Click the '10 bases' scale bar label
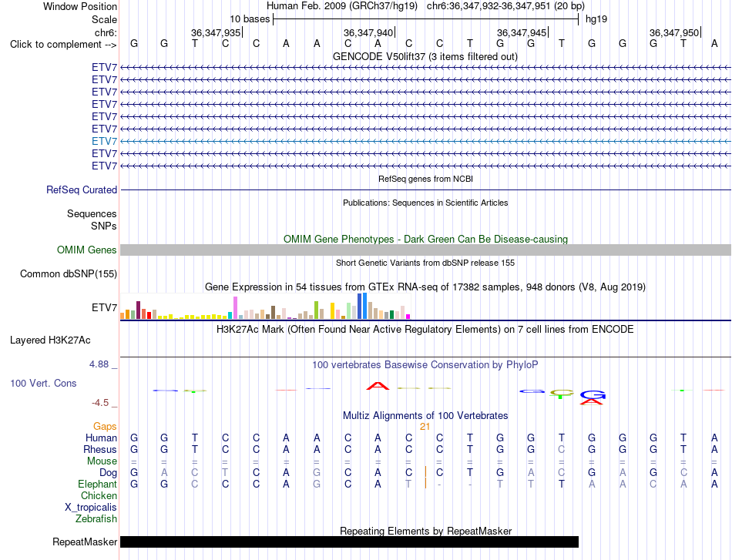Viewport: 732px width, 560px height. 250,19
